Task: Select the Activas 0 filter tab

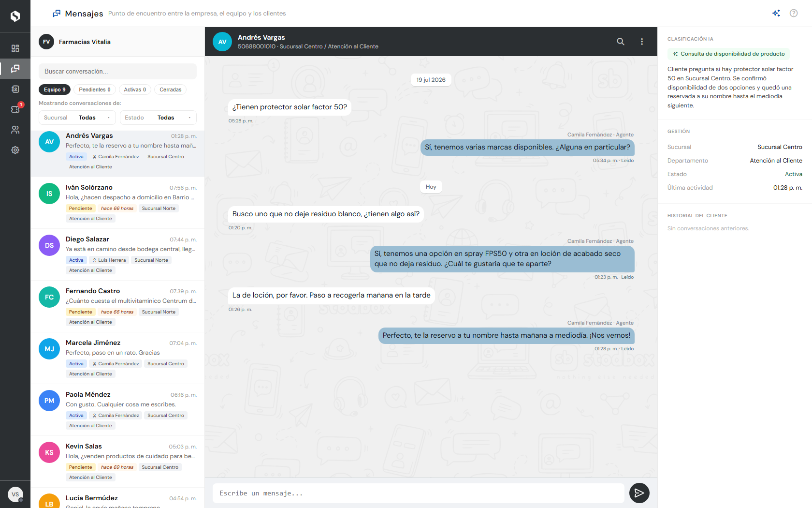Action: tap(135, 90)
